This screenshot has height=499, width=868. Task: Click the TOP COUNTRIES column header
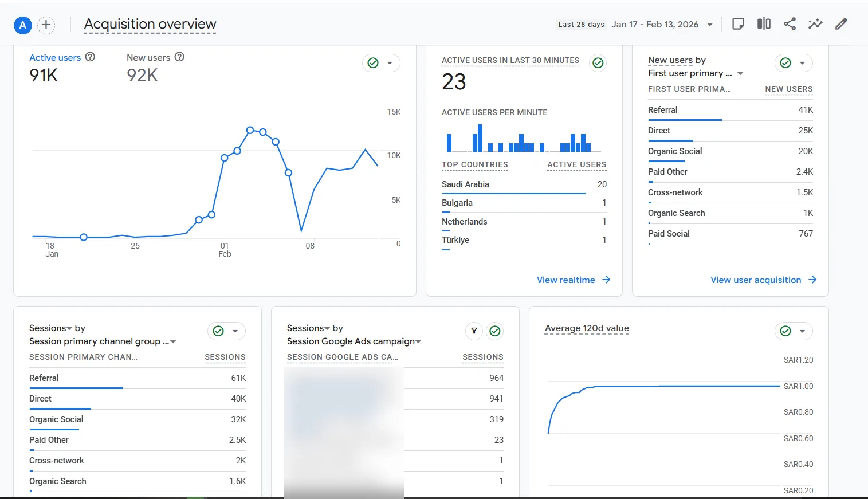pos(475,164)
